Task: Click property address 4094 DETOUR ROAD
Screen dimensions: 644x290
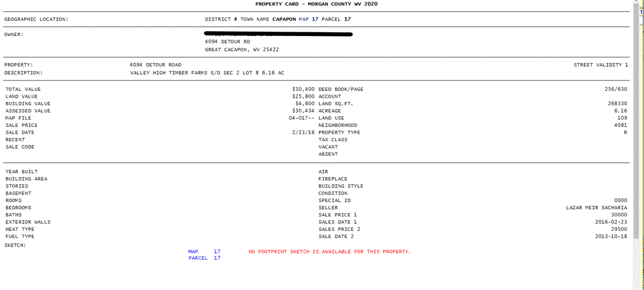Action: tap(156, 64)
